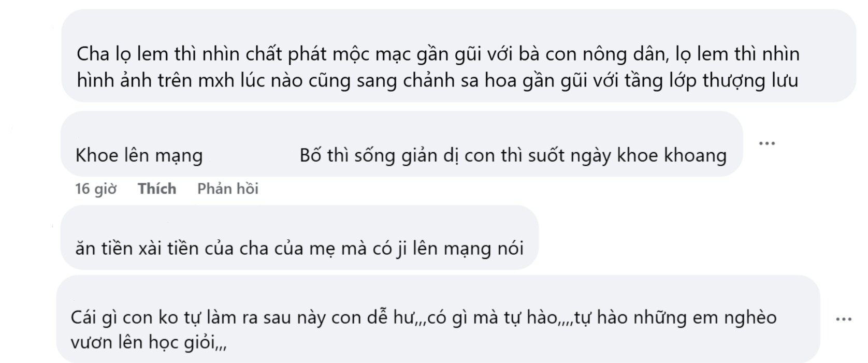Open the options menu for the Khoe lên mạng comment
The image size is (868, 363).
coord(766,143)
